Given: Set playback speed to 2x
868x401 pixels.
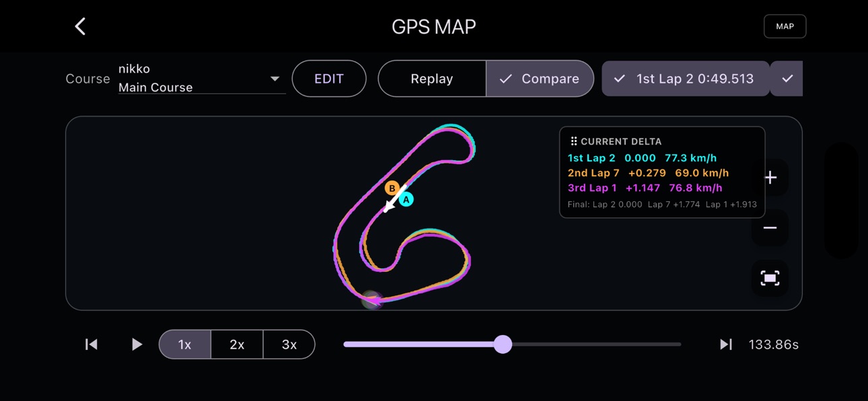Looking at the screenshot, I should pyautogui.click(x=237, y=344).
